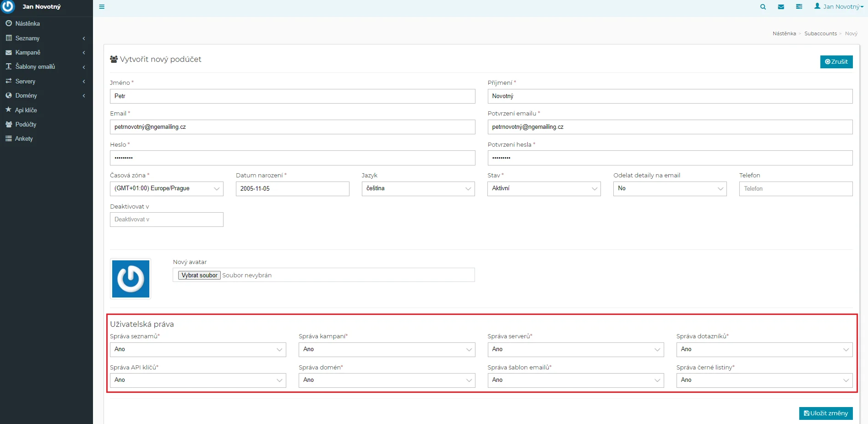Expand the Kampaně sidebar submenu

[x=46, y=52]
